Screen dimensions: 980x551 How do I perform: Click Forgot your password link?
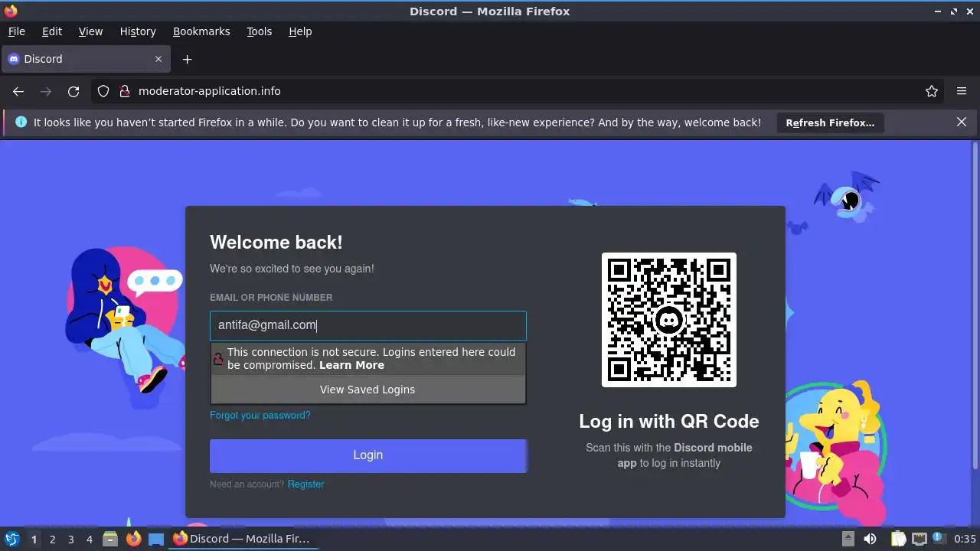click(260, 416)
